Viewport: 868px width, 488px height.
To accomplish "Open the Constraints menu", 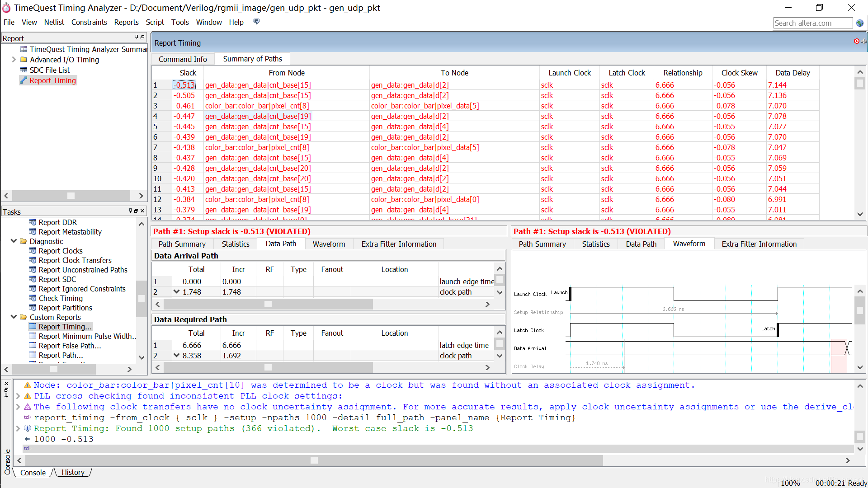I will 89,22.
